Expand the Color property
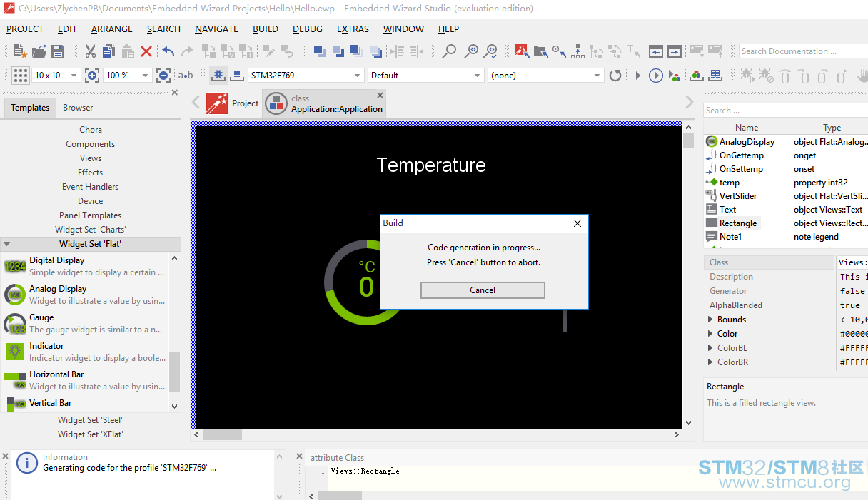Screen dimensions: 868x500 point(710,334)
